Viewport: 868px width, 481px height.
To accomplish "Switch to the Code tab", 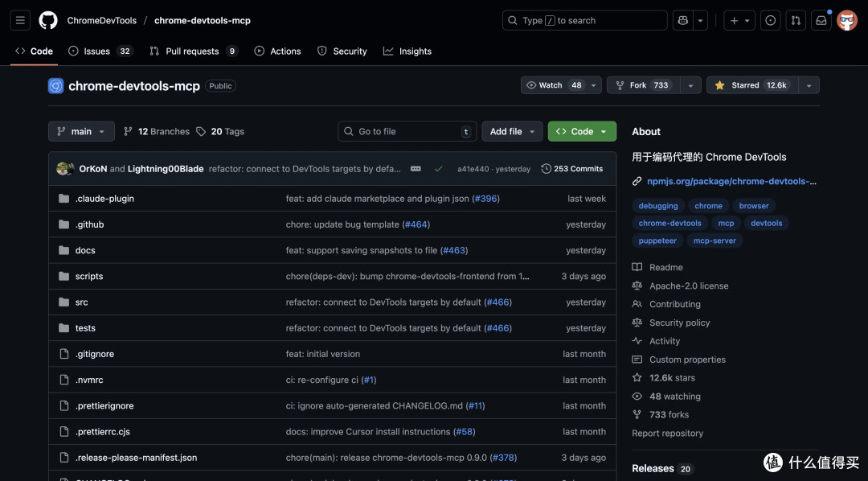I will 35,51.
